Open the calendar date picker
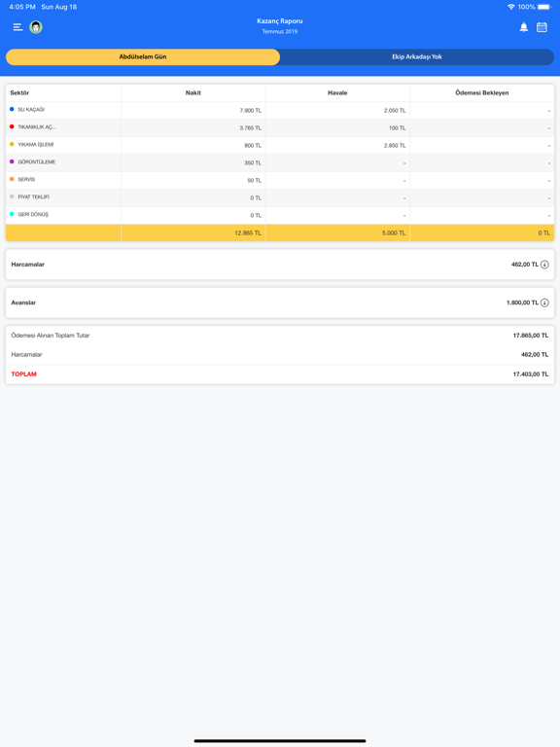 [x=542, y=27]
